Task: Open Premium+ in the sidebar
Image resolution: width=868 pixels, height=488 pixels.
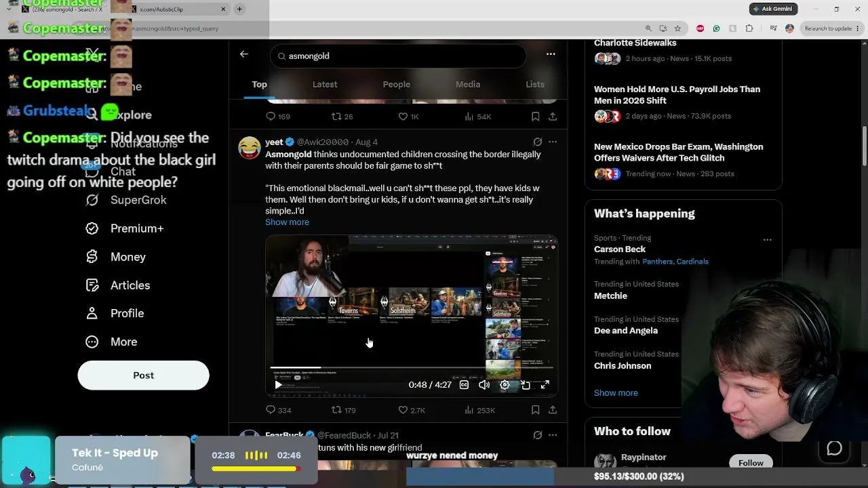Action: coord(125,228)
